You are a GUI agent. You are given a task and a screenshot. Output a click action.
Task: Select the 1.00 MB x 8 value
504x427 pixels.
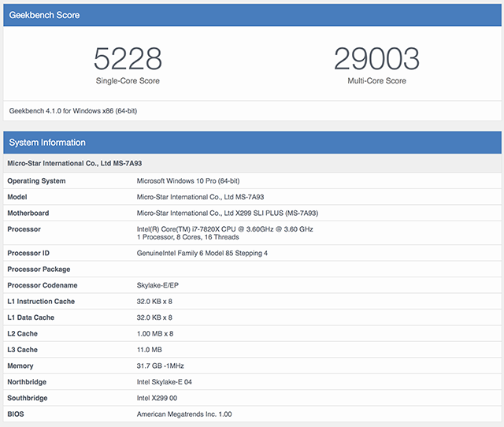tap(155, 334)
